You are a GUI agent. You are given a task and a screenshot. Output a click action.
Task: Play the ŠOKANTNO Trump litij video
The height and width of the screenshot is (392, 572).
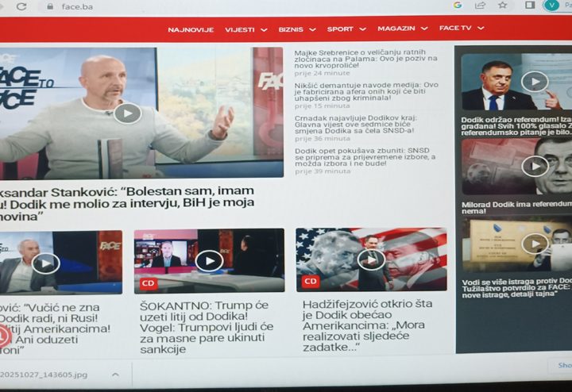(x=210, y=261)
